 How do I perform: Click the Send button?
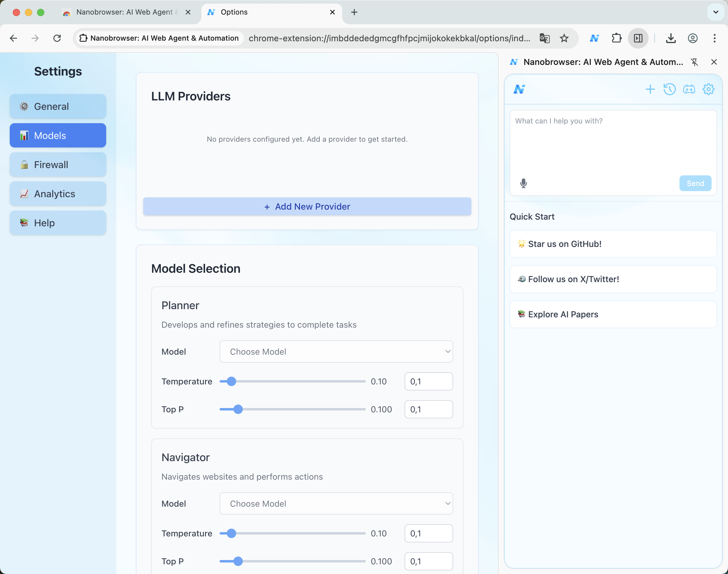[x=695, y=184]
